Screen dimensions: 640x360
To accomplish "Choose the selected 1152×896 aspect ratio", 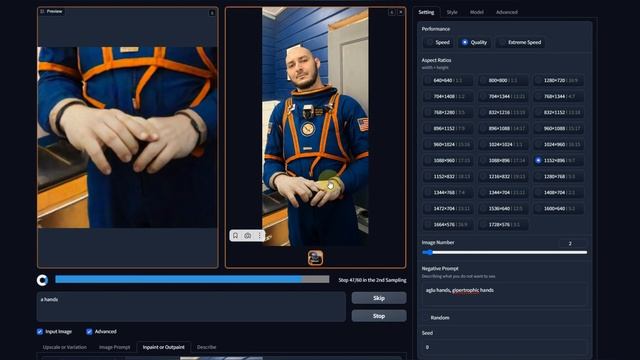I will pos(558,160).
